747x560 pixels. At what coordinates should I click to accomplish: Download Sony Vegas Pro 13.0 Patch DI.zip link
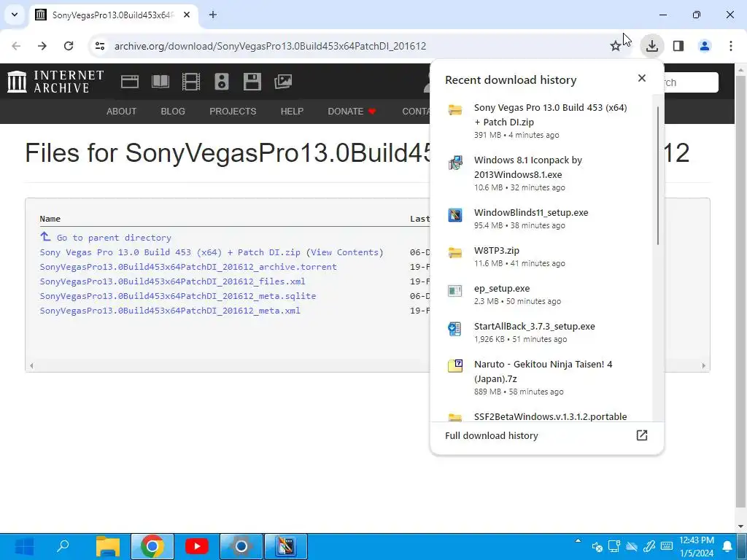click(170, 252)
